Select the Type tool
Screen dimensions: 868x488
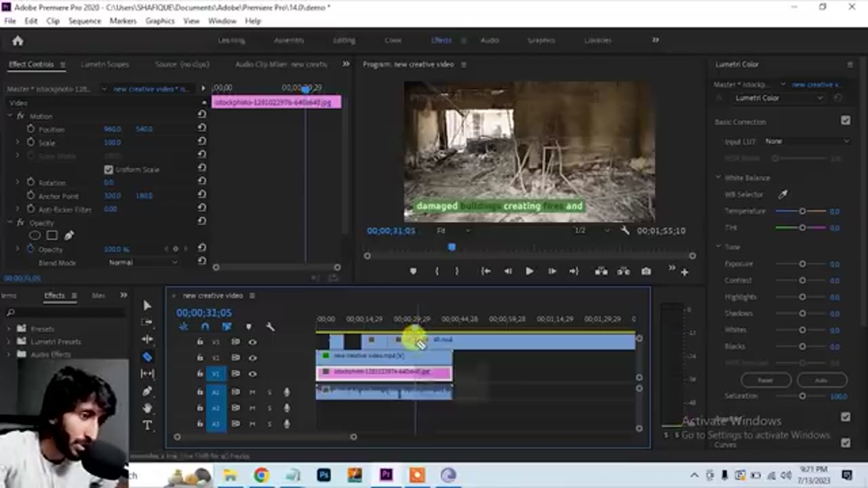click(147, 425)
